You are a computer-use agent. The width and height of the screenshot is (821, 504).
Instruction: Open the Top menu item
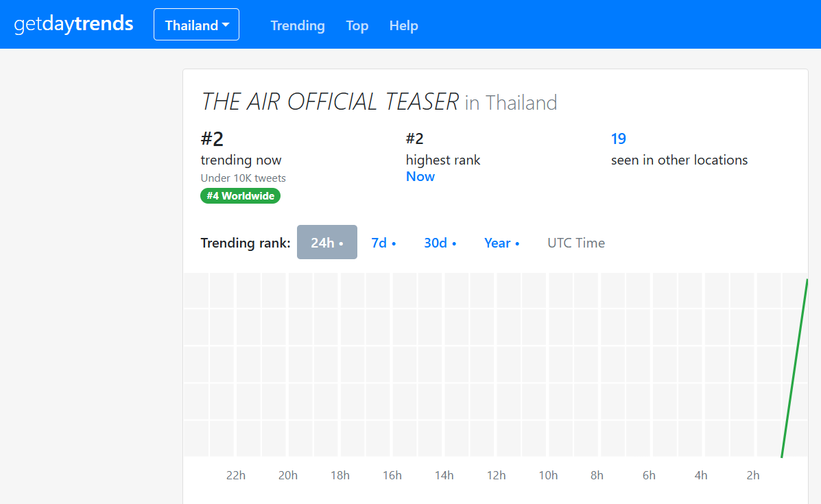pyautogui.click(x=357, y=25)
